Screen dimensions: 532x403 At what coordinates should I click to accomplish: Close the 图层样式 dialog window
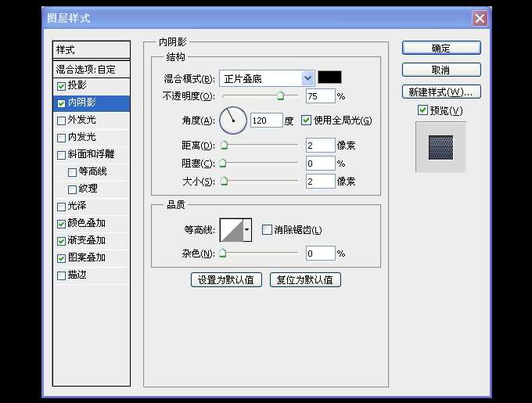coord(480,17)
